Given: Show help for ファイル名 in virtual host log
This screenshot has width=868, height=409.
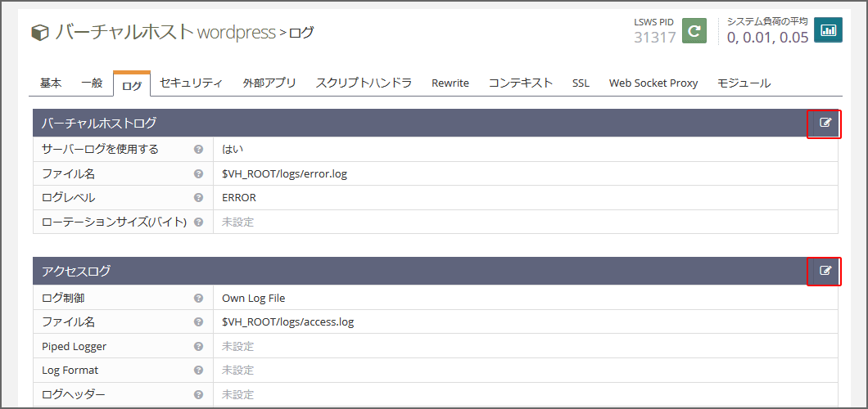Looking at the screenshot, I should pos(197,173).
